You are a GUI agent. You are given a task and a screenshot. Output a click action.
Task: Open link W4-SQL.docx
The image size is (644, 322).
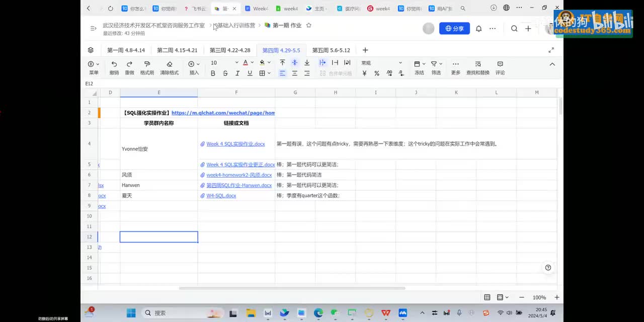221,196
